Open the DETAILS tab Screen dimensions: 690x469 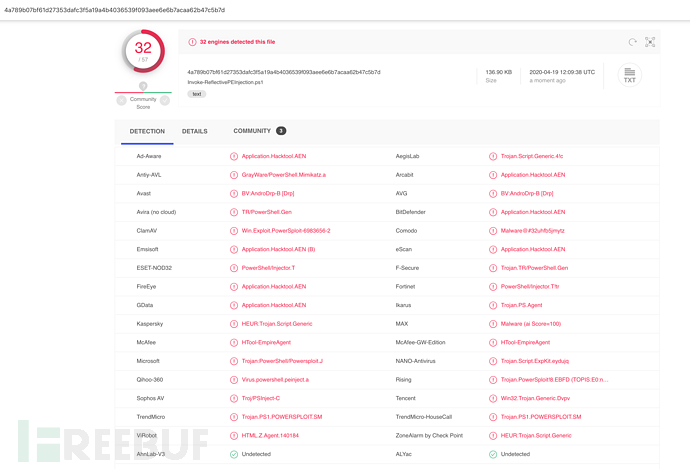(195, 131)
